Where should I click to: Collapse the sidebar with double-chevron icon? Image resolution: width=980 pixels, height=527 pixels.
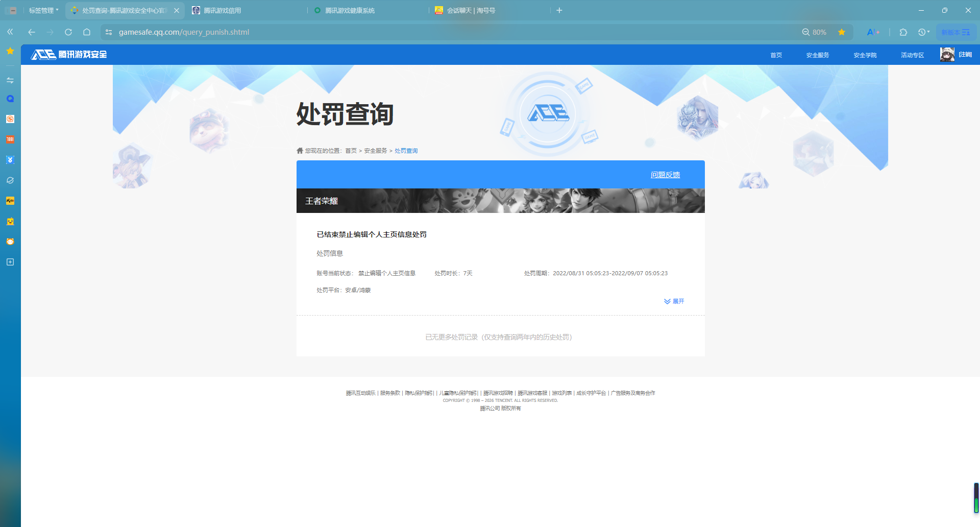point(10,32)
